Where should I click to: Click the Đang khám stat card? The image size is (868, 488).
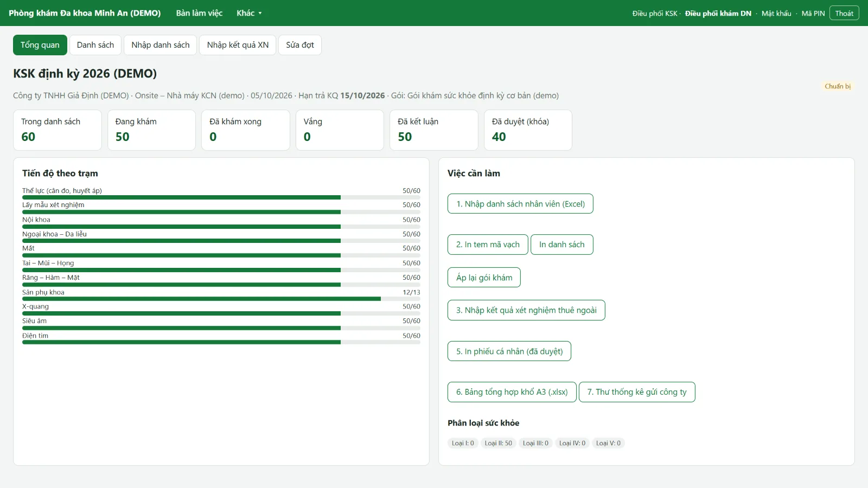click(151, 130)
